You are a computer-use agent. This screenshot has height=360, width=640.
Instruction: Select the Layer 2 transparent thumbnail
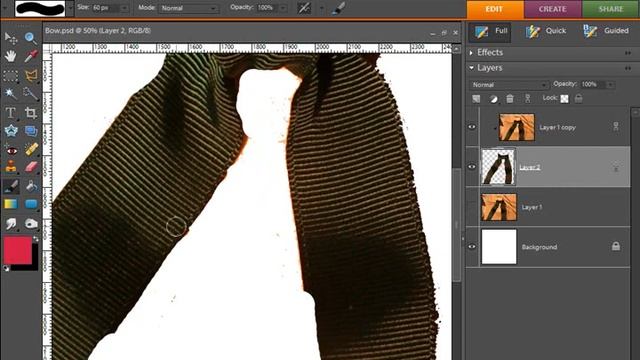499,167
